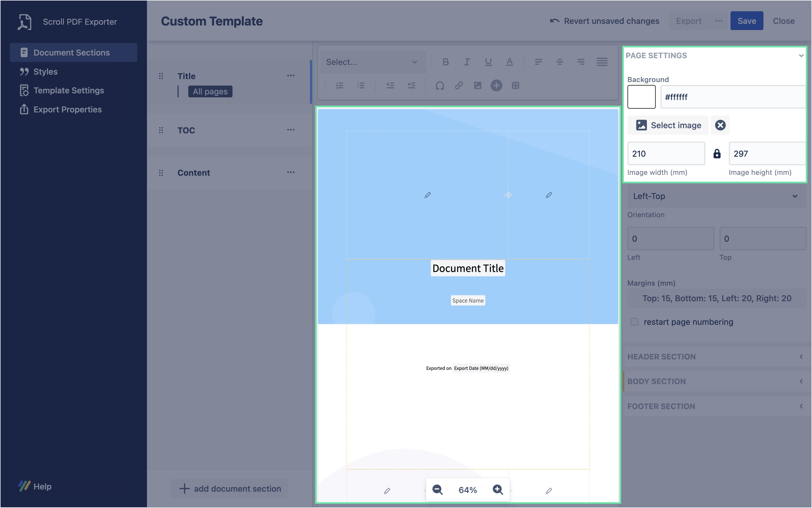Open Template Settings in sidebar
The height and width of the screenshot is (508, 812).
[x=68, y=90]
